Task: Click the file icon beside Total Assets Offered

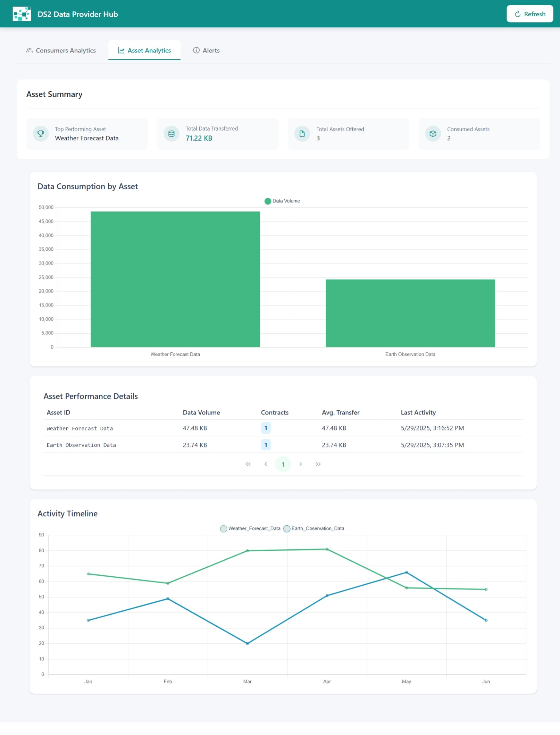Action: pos(302,134)
